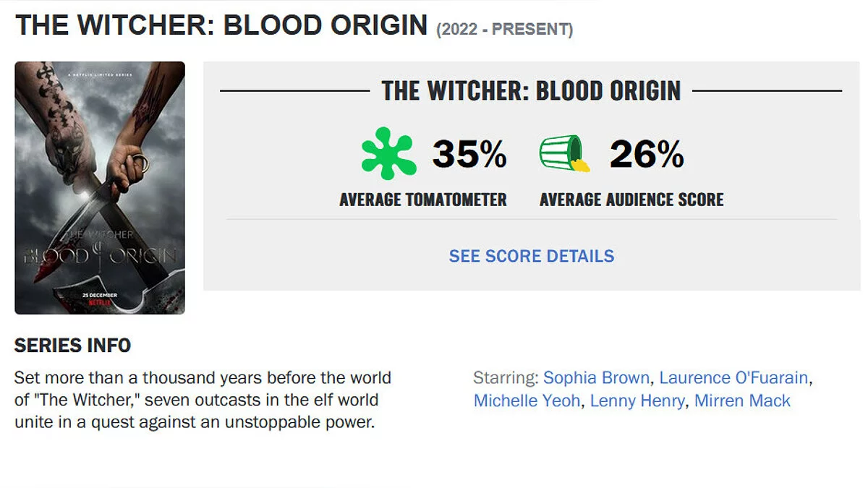Click the Laurence O'Fuarain link
This screenshot has width=868, height=488.
(733, 378)
